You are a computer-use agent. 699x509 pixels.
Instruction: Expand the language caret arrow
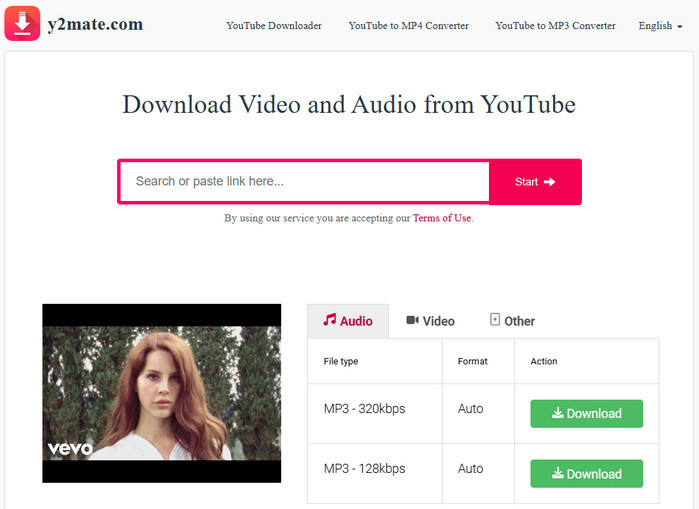680,26
